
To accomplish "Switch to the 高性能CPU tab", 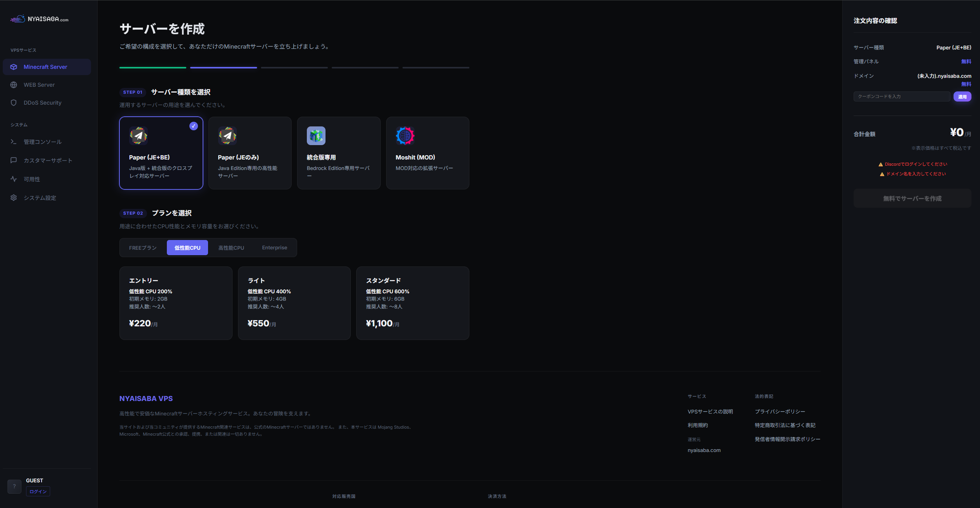I will pos(231,248).
